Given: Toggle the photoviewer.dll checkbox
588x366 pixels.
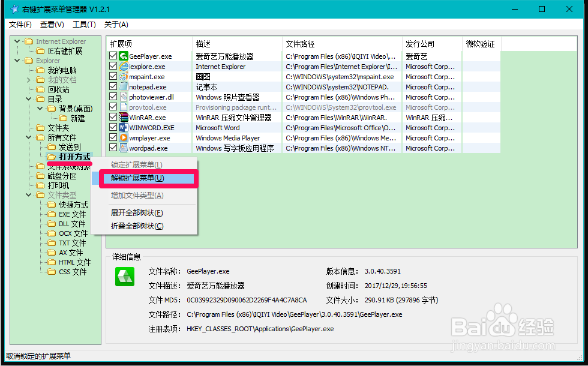Looking at the screenshot, I should (x=113, y=97).
